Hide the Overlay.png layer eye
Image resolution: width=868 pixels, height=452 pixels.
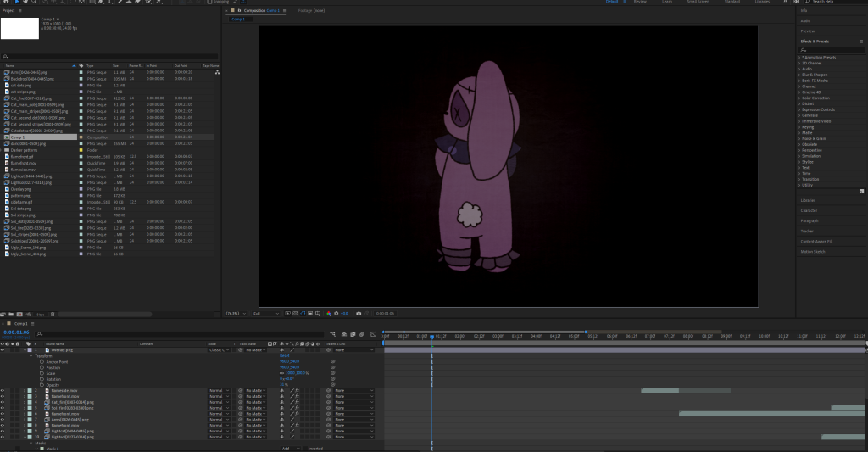click(x=3, y=350)
